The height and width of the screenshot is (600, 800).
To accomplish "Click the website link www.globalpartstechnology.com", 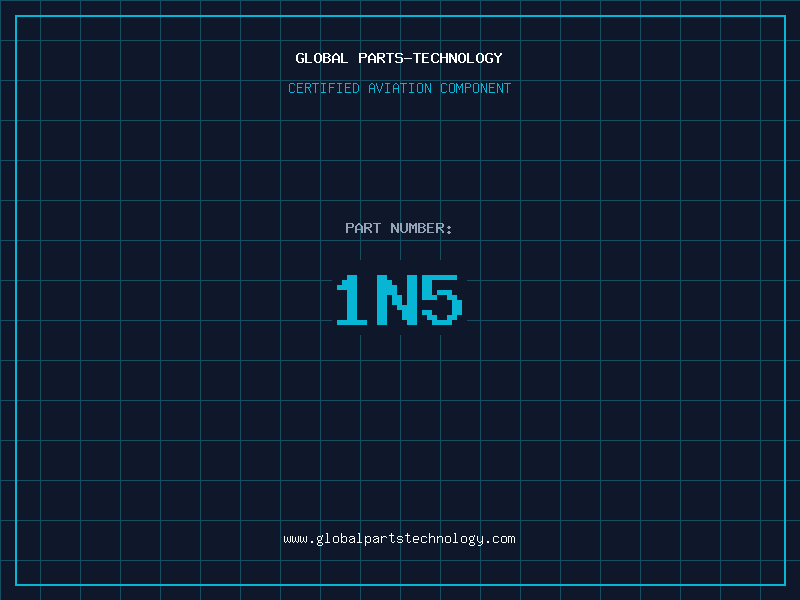I will tap(399, 539).
